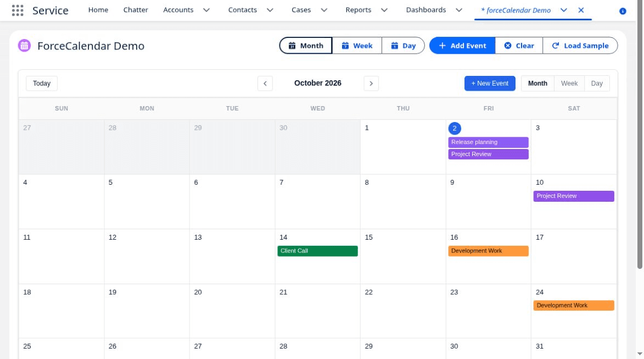This screenshot has height=359, width=644.
Task: Select Month in the calendar toolbar switcher
Action: click(537, 84)
